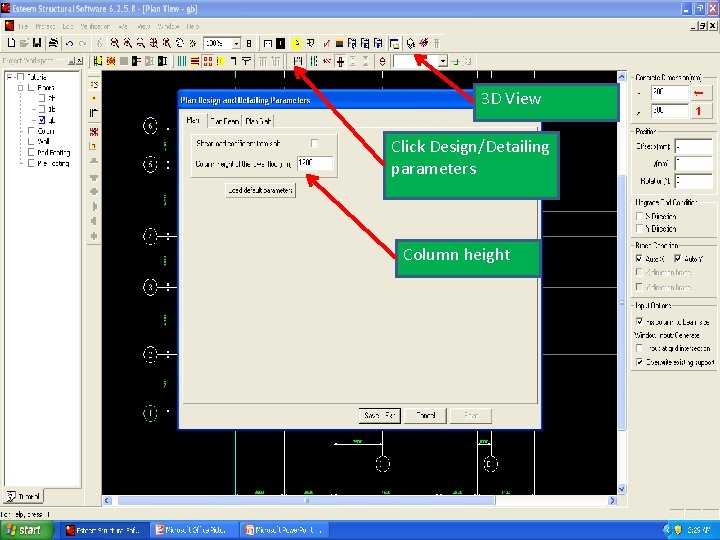Click the rotate view toolbar icon

click(180, 43)
